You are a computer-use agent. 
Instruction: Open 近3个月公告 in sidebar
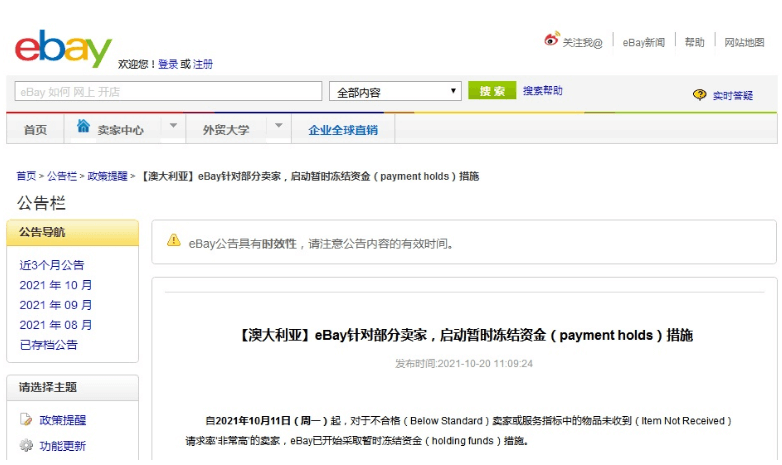point(52,265)
